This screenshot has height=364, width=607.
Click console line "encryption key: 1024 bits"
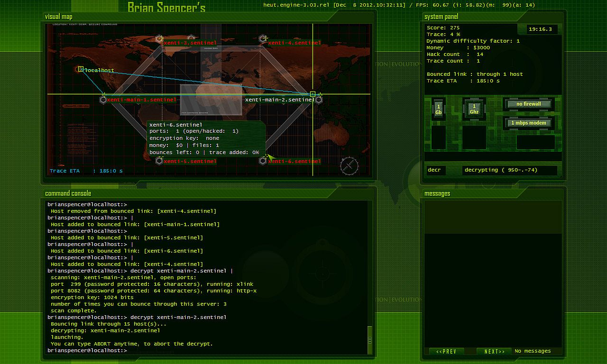click(92, 298)
